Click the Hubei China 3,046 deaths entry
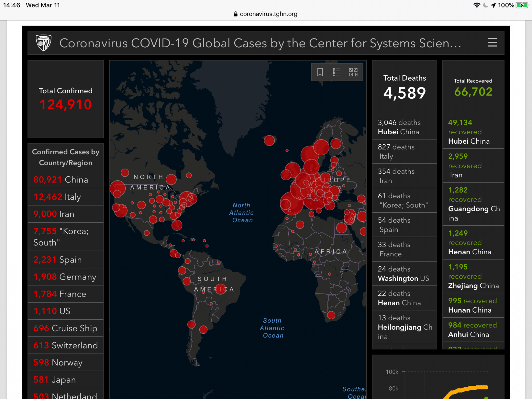Image resolution: width=532 pixels, height=399 pixels. pos(404,127)
